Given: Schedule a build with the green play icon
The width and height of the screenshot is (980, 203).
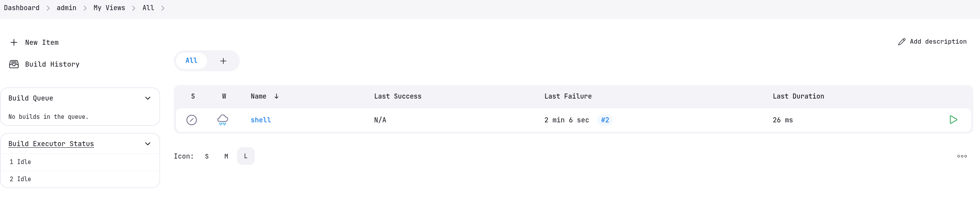Looking at the screenshot, I should point(953,120).
